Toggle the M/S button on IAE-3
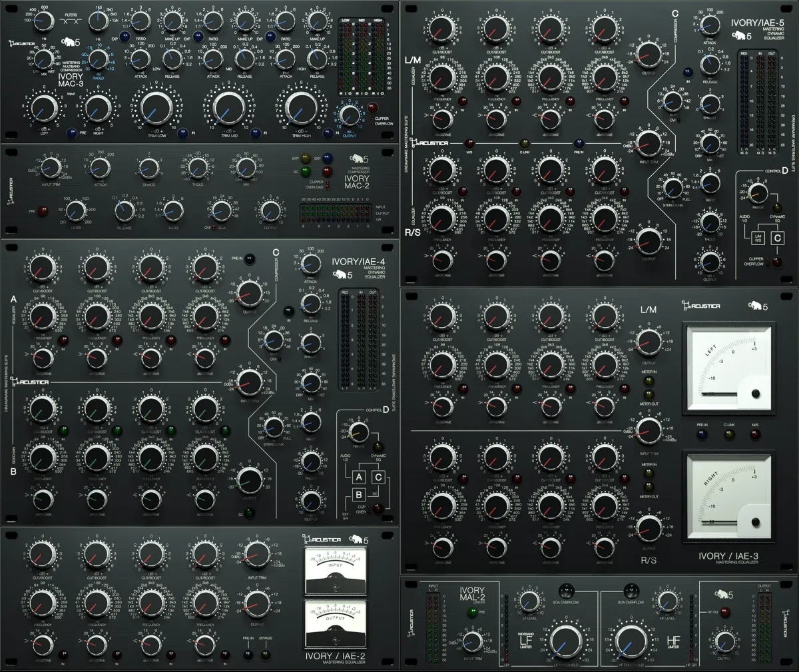The width and height of the screenshot is (799, 672). (x=754, y=435)
